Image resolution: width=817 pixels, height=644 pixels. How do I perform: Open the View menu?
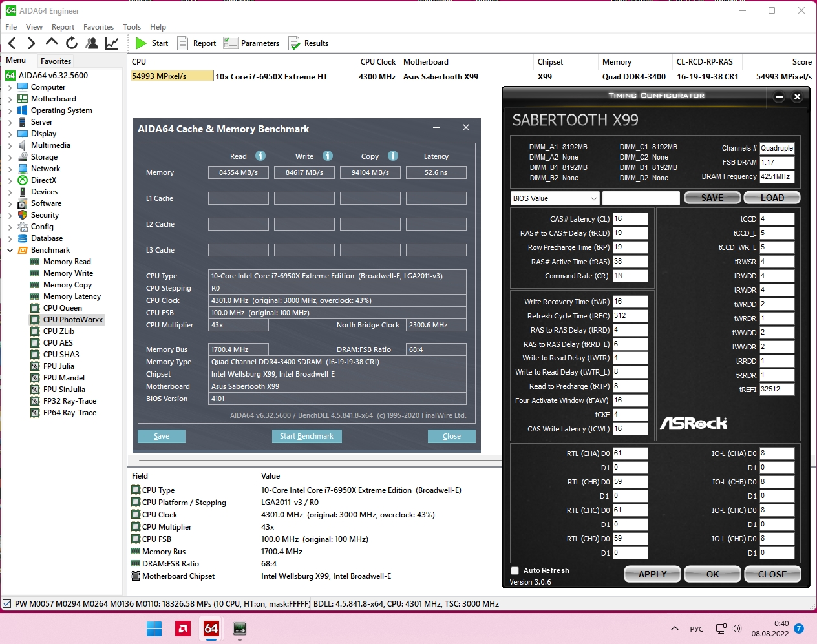[x=34, y=27]
